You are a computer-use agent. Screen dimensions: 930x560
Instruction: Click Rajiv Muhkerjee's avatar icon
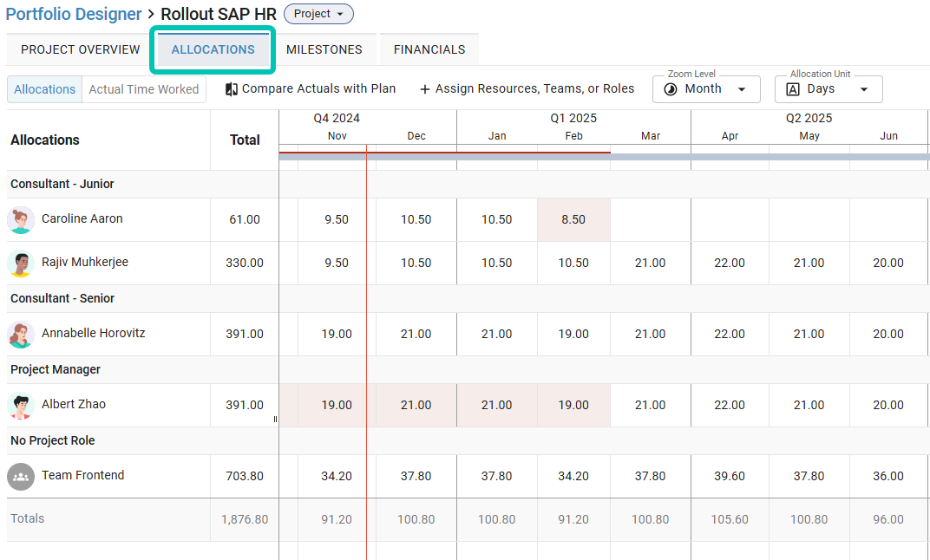coord(21,264)
